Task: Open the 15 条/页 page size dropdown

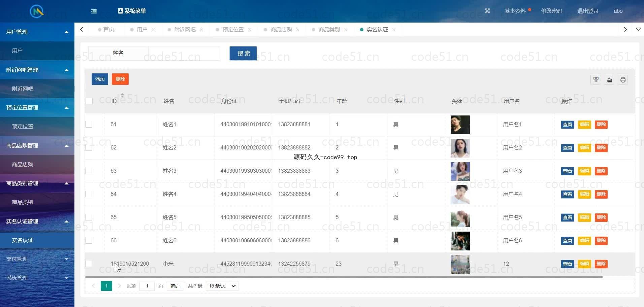Action: tap(222, 286)
